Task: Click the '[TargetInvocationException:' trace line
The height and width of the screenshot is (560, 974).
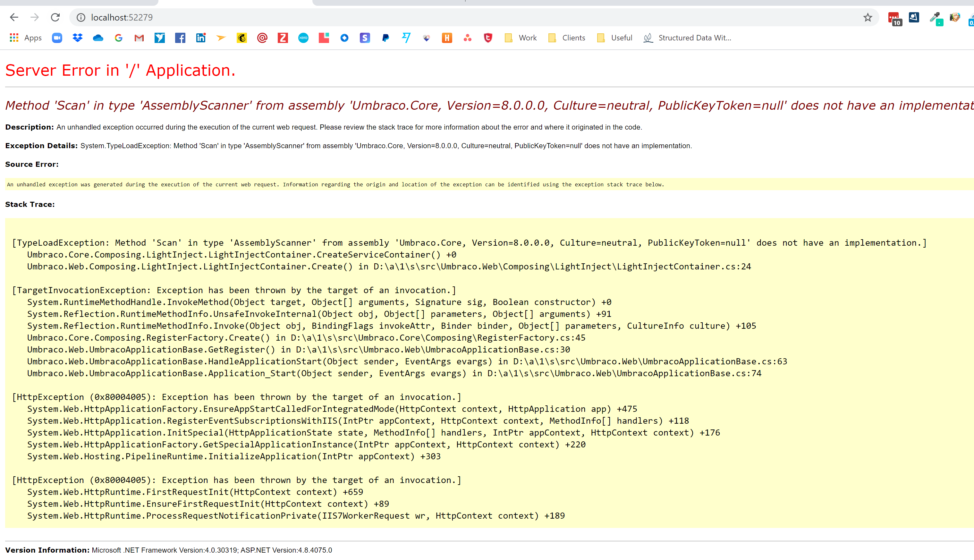Action: [x=234, y=290]
